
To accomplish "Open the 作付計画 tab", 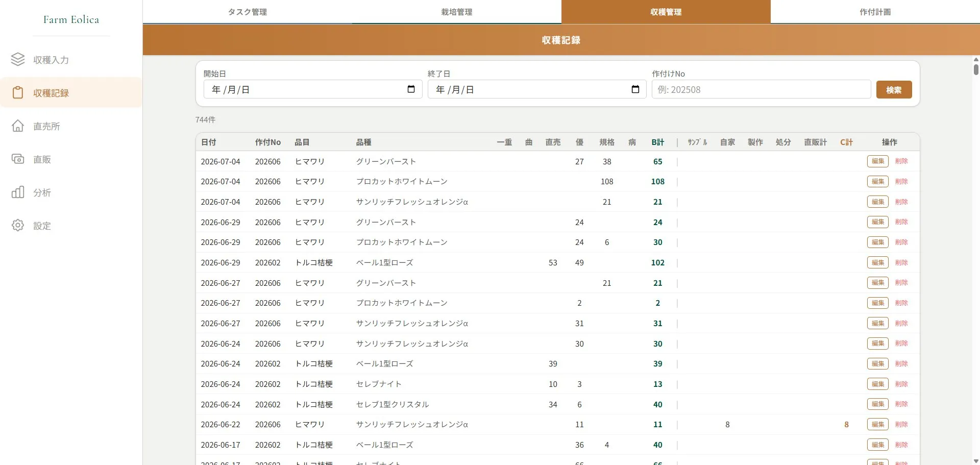I will [875, 12].
